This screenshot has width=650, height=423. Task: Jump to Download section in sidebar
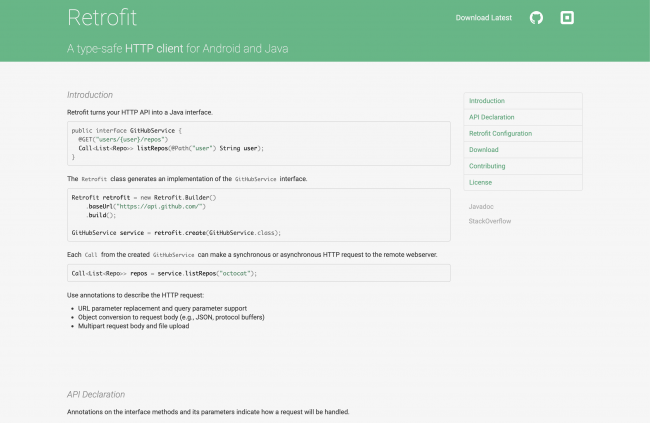[523, 150]
